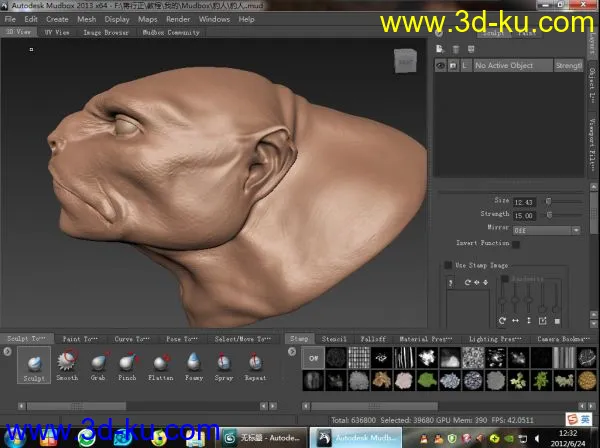Enable the Invert Function checkbox
The width and height of the screenshot is (600, 448).
coord(516,244)
